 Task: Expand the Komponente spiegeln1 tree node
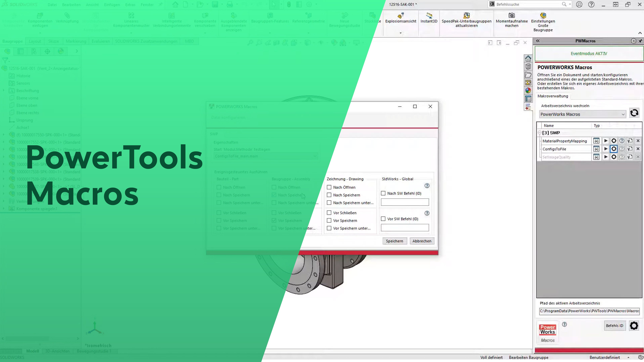pos(4,209)
